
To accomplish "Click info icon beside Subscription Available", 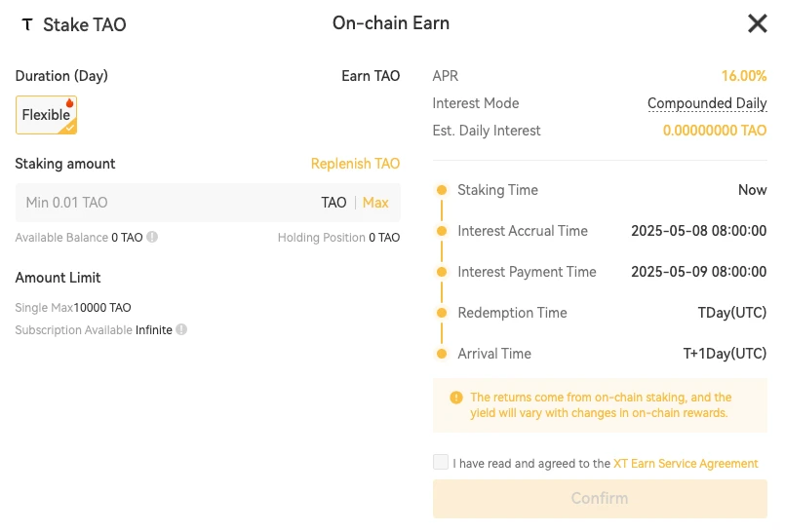I will pos(181,330).
